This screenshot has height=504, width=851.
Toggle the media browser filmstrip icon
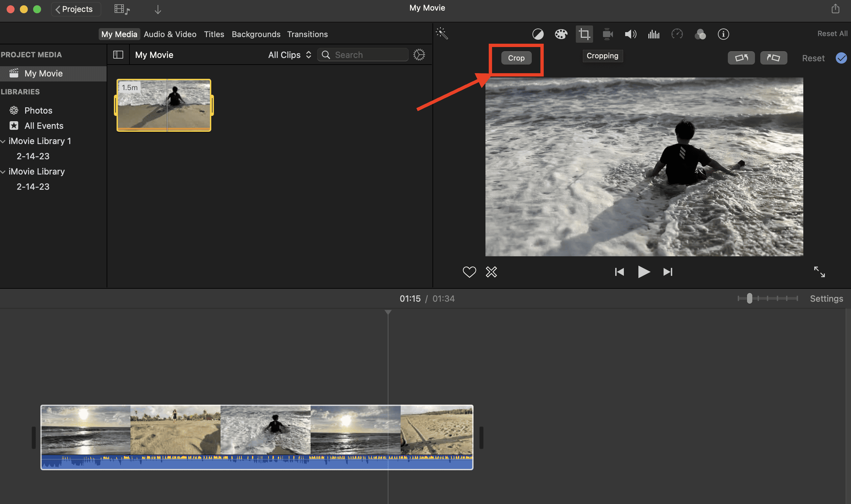pos(122,10)
